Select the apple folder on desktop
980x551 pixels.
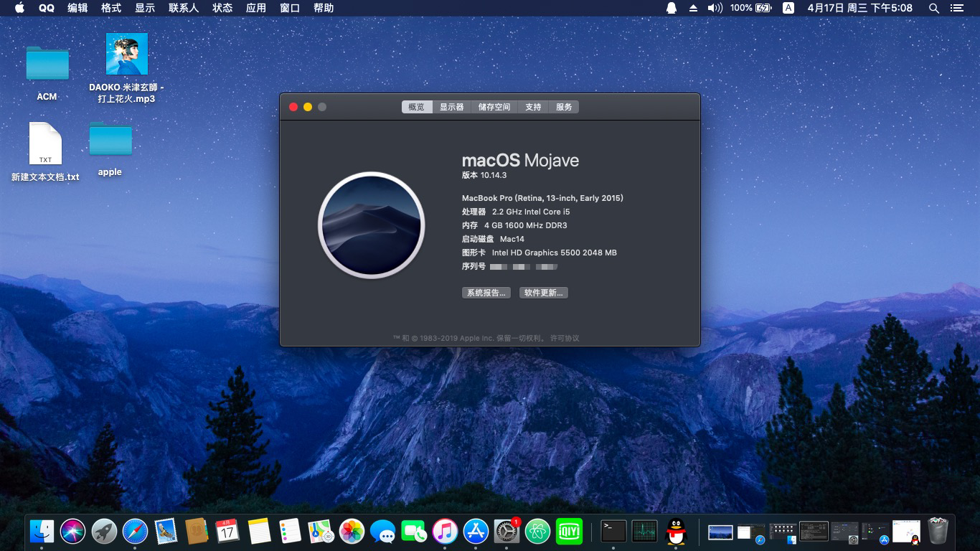[110, 149]
